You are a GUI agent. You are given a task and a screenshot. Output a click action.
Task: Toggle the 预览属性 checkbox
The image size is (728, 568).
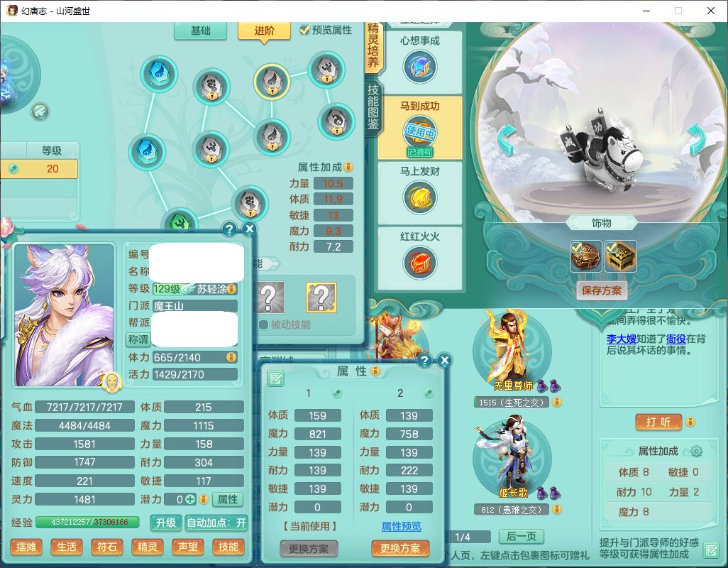pos(304,31)
